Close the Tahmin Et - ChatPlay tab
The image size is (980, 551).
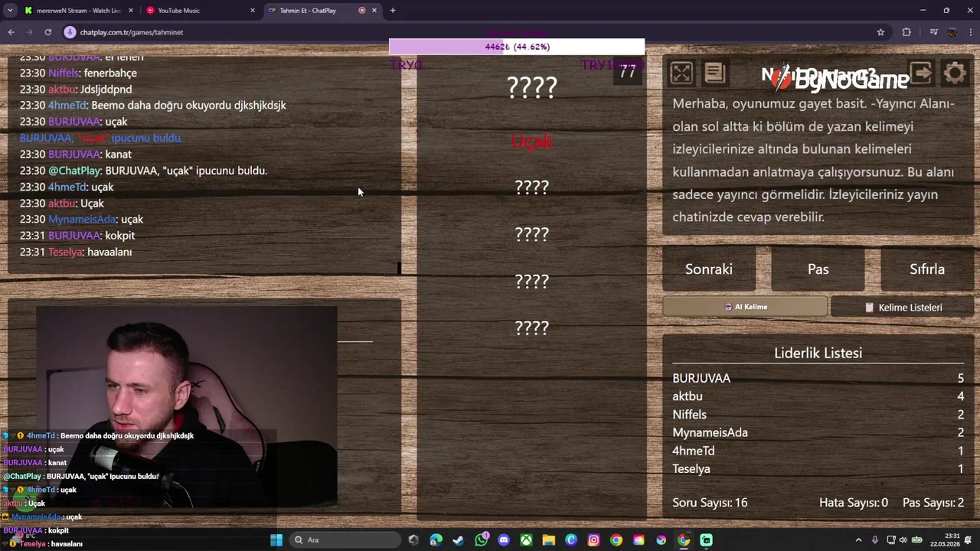pos(374,11)
